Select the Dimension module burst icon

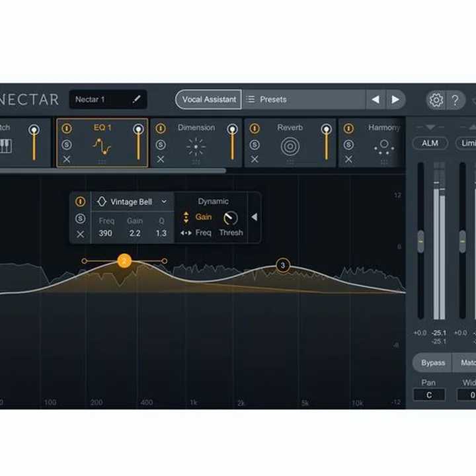196,146
